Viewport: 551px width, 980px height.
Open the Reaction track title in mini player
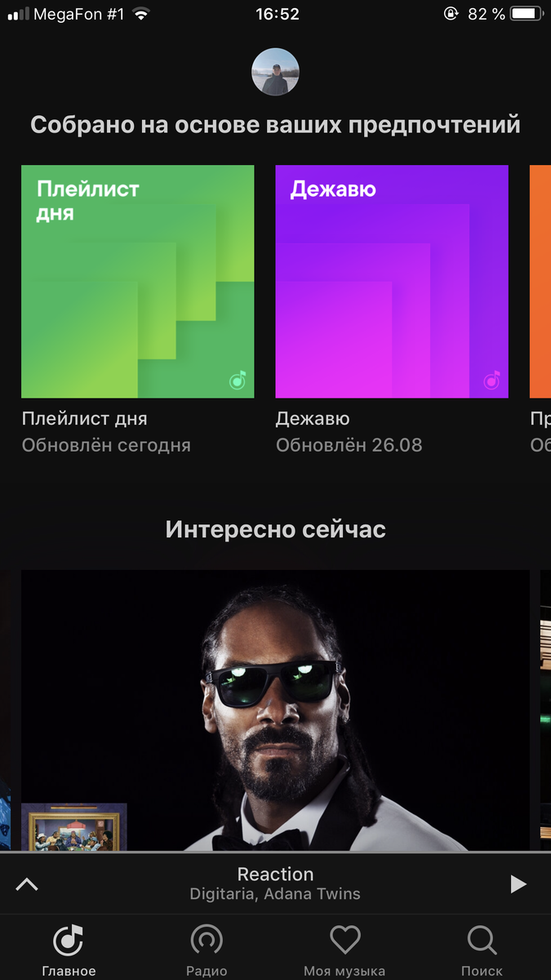(x=275, y=874)
